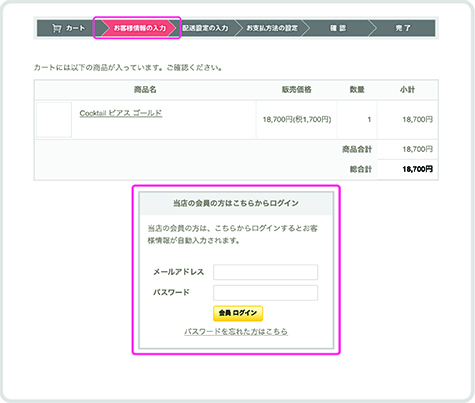This screenshot has height=403, width=475.
Task: Click the 当店の会員の方はこちらからログイン panel header
Action: (x=236, y=203)
